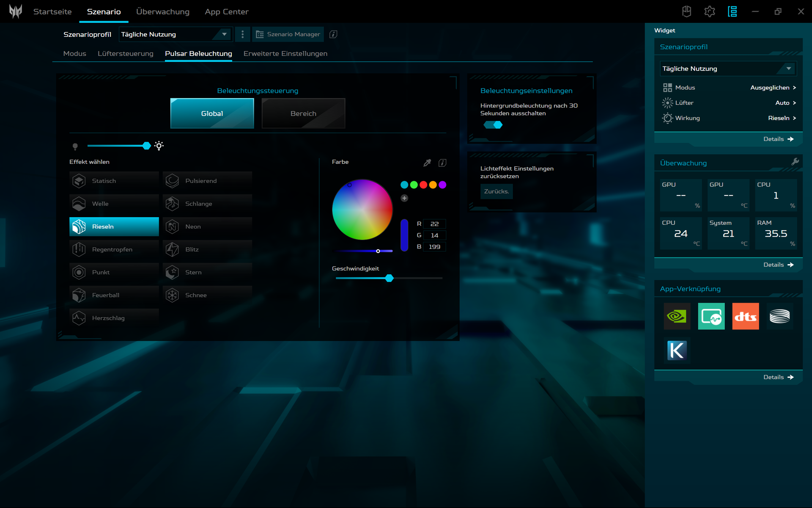The image size is (812, 508).
Task: Click the eyedropper color picker icon
Action: [x=427, y=163]
